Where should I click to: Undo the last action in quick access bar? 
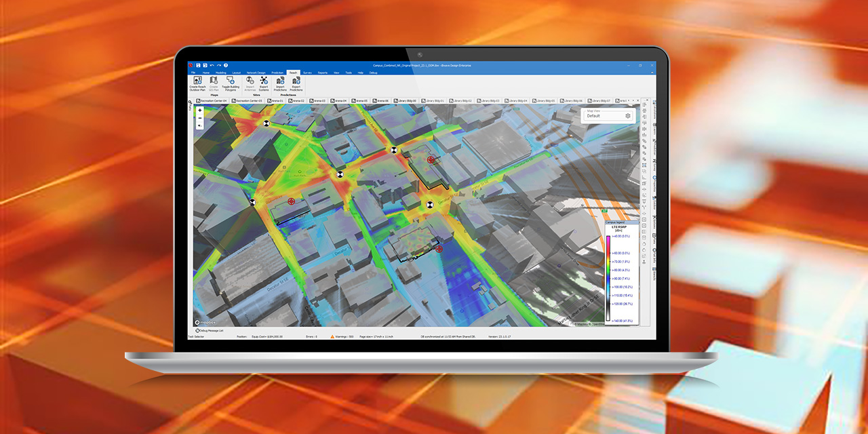pyautogui.click(x=212, y=65)
